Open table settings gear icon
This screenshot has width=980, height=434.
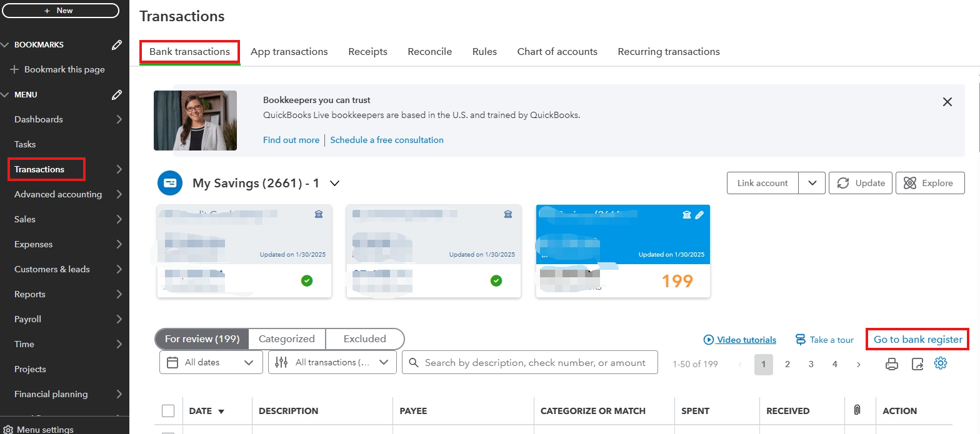941,363
